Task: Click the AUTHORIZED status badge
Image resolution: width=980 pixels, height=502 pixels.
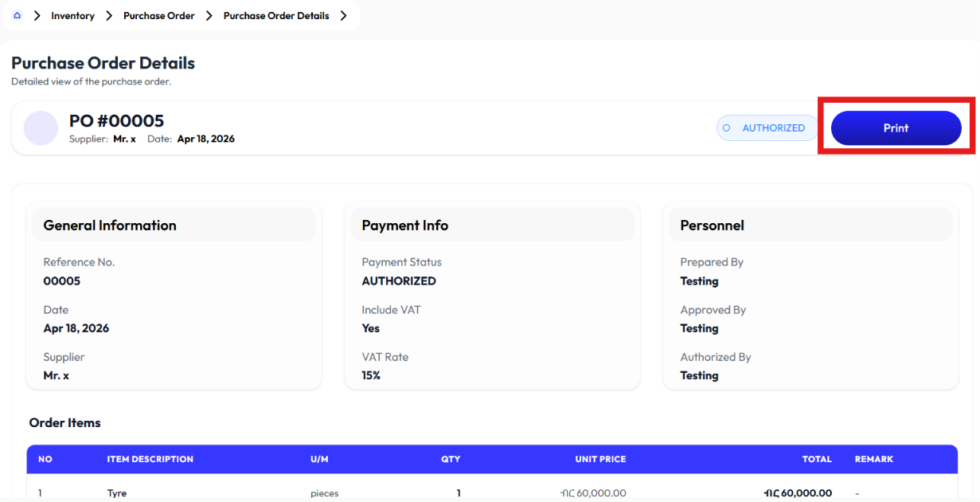Action: pos(767,128)
